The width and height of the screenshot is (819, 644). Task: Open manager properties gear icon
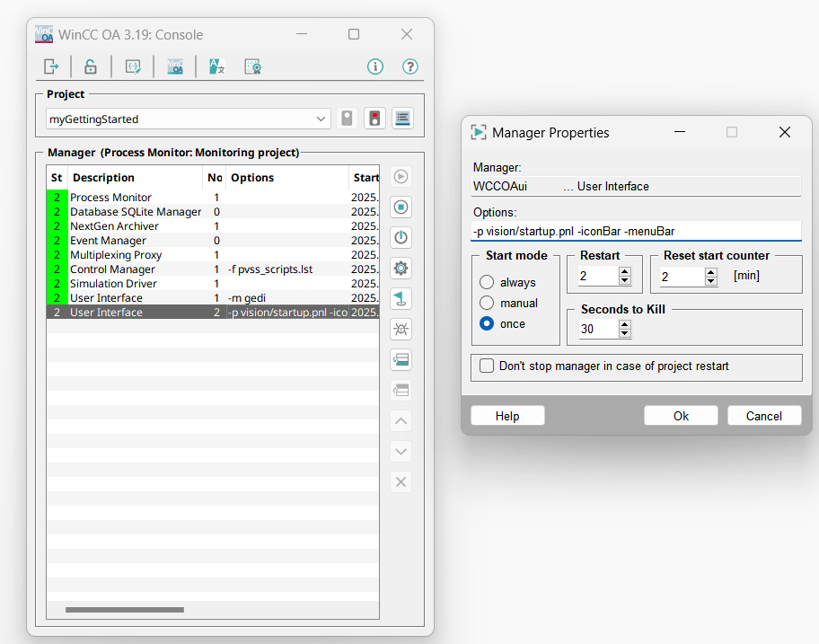[401, 269]
